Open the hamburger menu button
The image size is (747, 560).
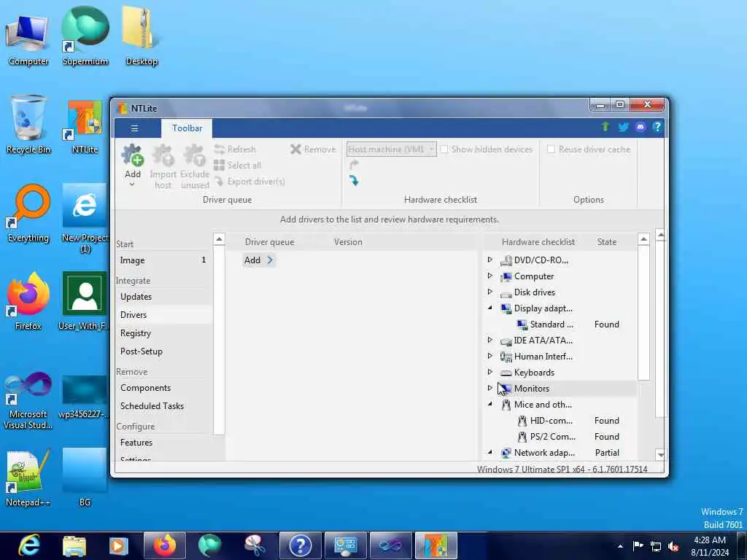click(134, 128)
